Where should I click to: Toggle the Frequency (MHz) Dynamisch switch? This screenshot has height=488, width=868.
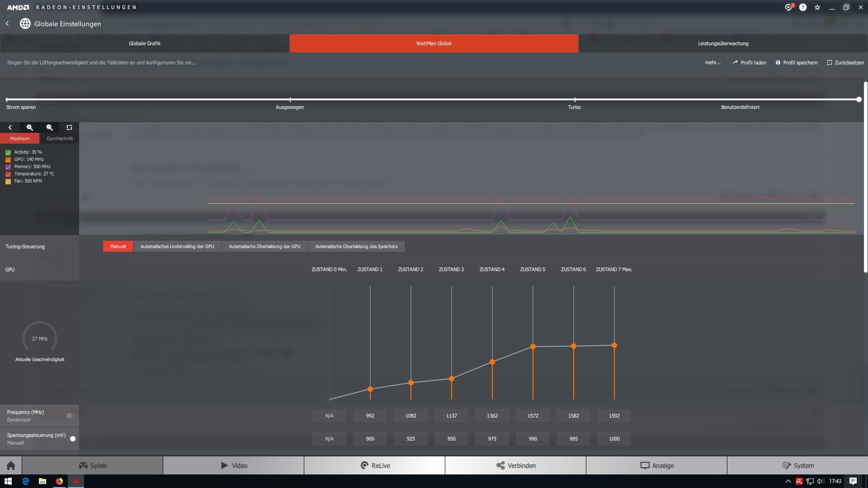71,416
